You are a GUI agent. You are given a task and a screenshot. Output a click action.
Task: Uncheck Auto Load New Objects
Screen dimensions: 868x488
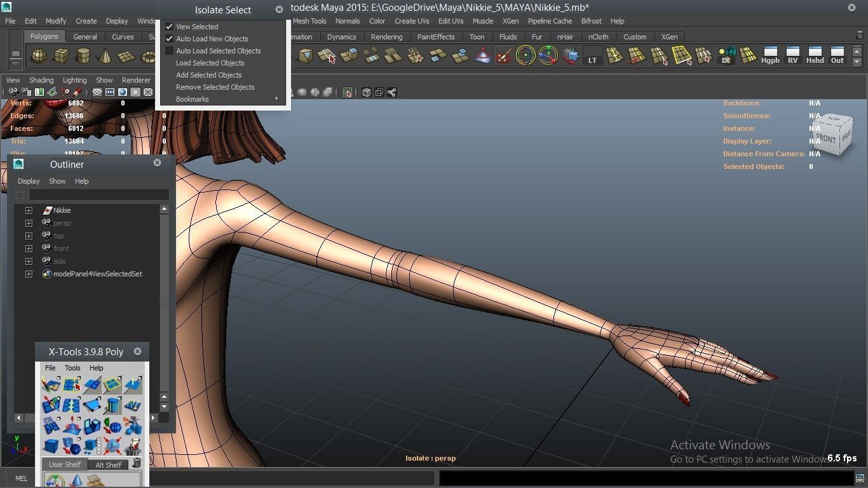(170, 39)
